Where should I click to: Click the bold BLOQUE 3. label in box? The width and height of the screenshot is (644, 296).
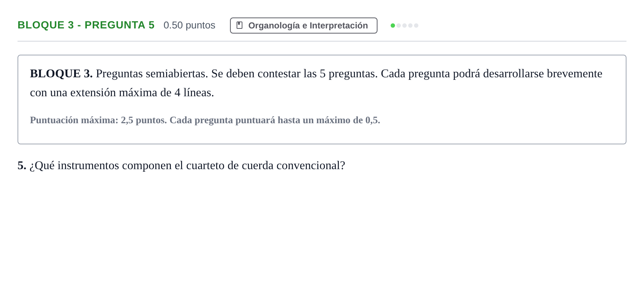click(61, 74)
